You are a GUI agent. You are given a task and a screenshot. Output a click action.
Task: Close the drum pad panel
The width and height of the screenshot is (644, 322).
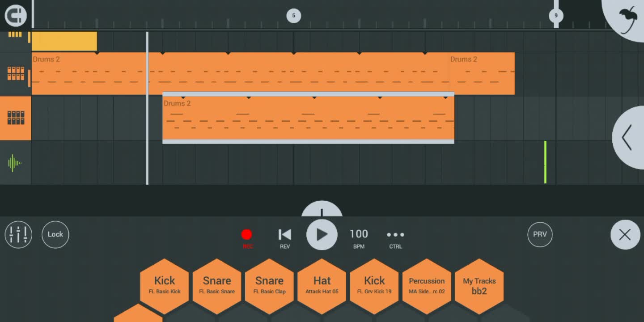click(625, 234)
